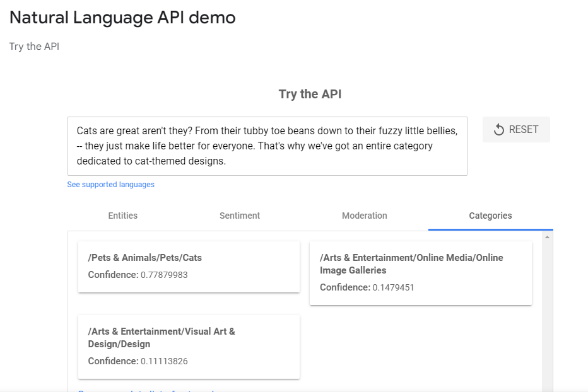This screenshot has width=588, height=392.
Task: Click confidence value 0.77879983
Action: click(164, 275)
